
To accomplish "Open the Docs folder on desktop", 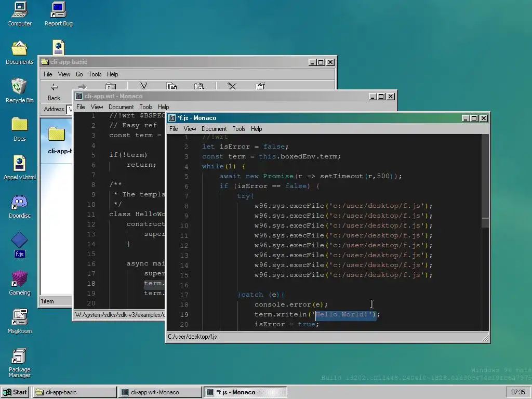I will 19,129.
